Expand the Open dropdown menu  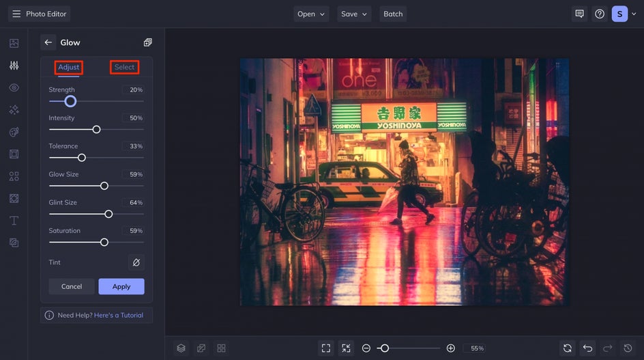click(x=311, y=14)
